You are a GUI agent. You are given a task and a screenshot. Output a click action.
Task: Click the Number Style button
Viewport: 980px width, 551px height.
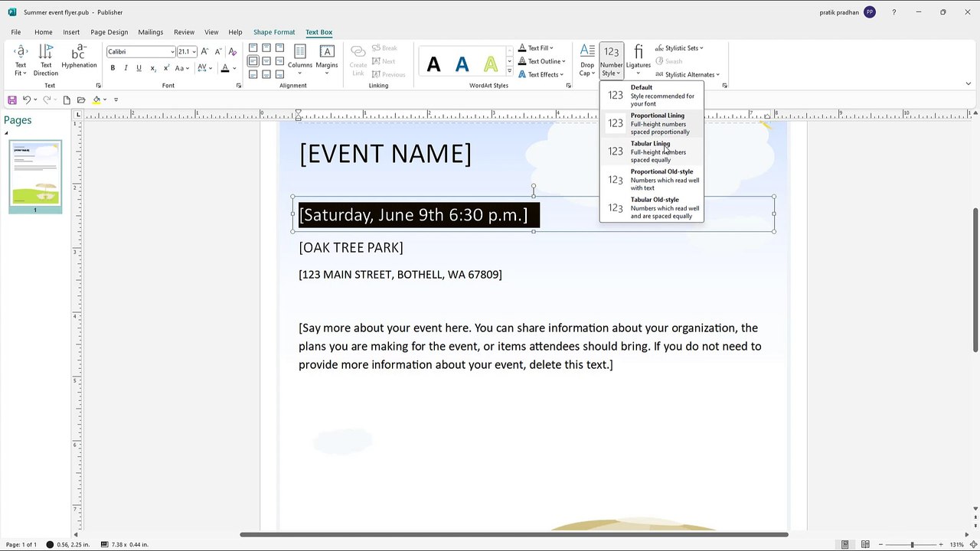[611, 60]
